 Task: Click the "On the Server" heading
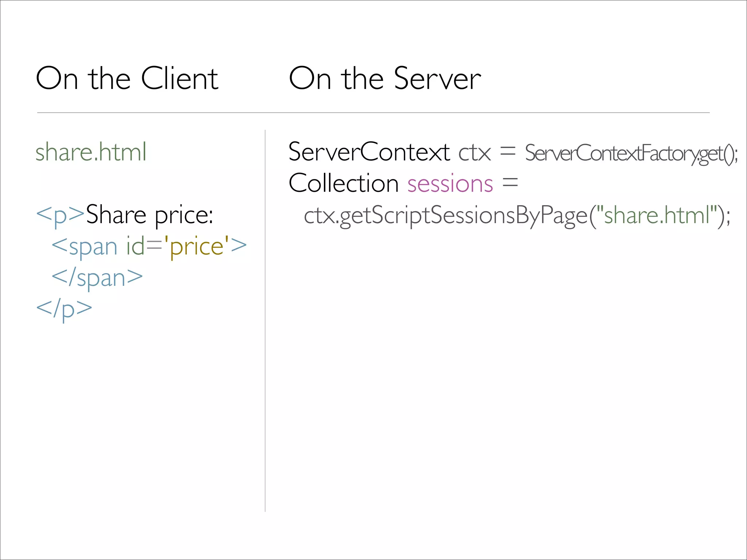coord(384,78)
